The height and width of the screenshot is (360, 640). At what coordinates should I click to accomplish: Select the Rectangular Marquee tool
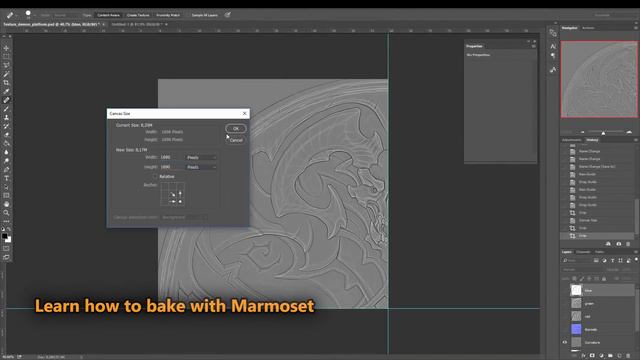coord(6,57)
